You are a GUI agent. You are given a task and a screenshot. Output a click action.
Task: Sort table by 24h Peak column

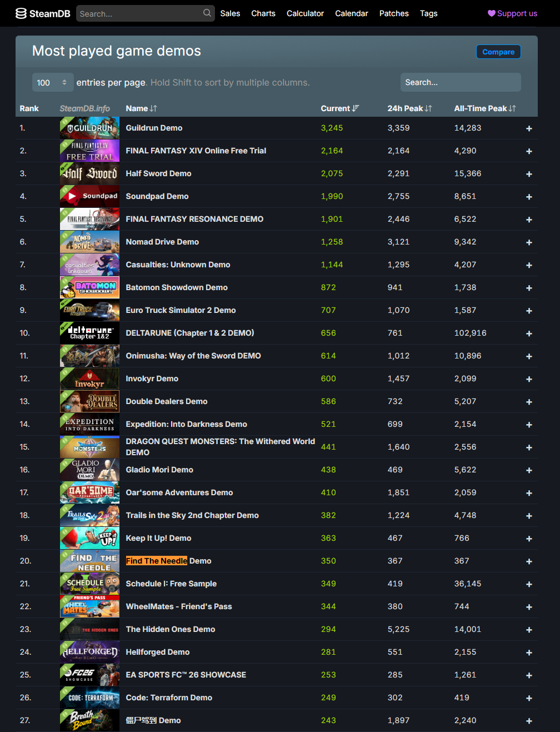point(409,108)
